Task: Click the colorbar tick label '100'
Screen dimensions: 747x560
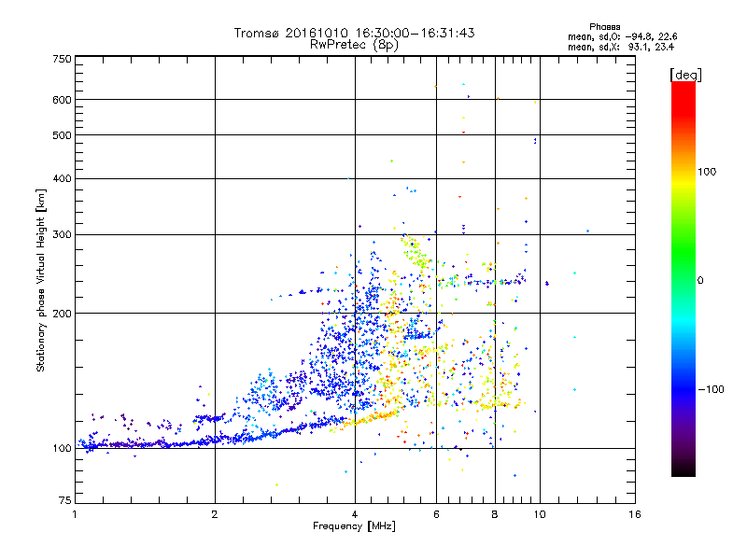Action: [707, 172]
